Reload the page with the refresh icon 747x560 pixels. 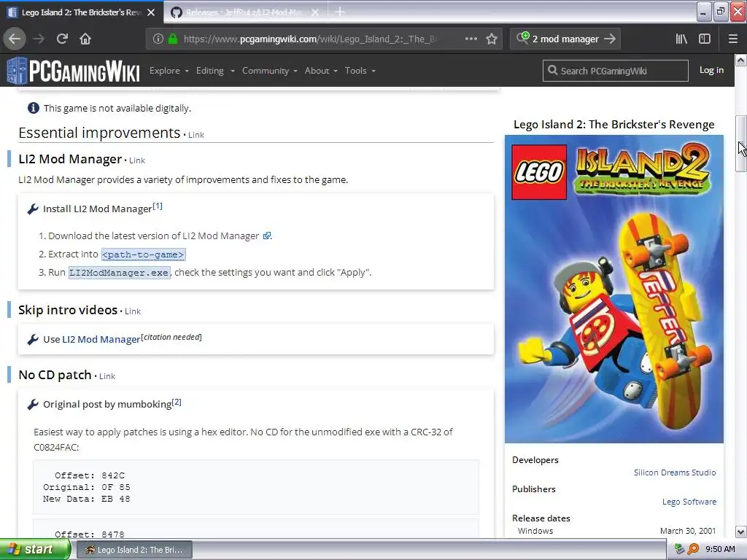pos(63,39)
